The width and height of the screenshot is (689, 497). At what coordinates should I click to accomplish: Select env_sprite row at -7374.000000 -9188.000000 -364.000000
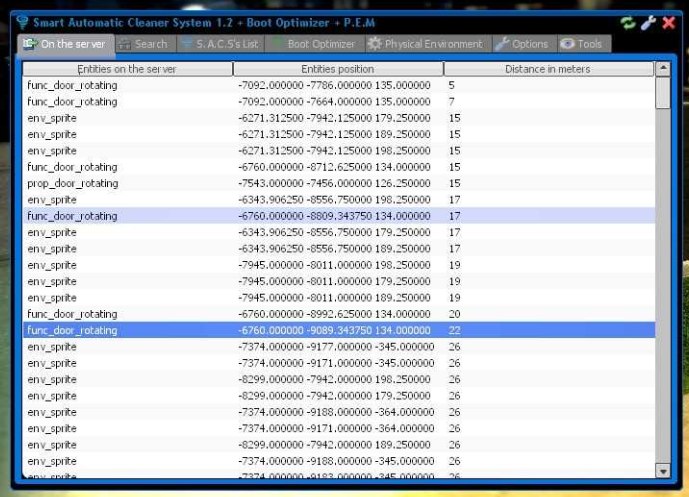click(338, 412)
